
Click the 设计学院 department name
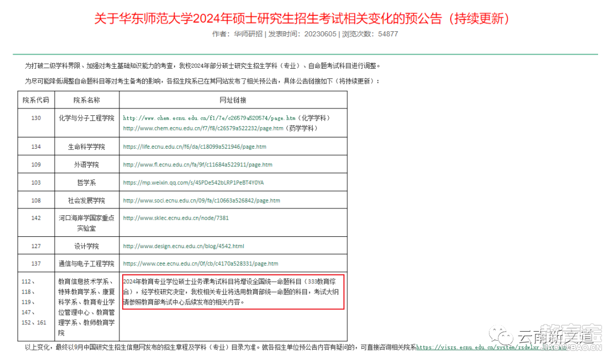click(86, 246)
